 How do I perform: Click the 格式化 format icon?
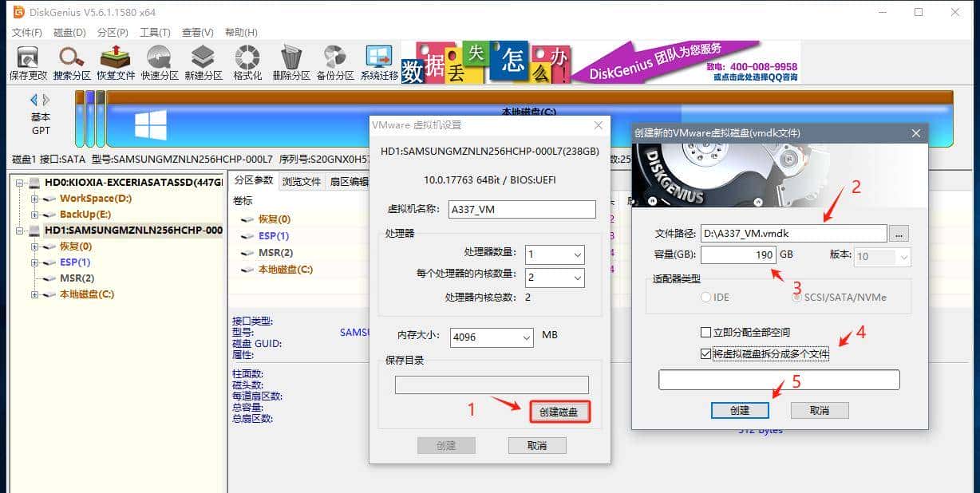click(x=247, y=62)
